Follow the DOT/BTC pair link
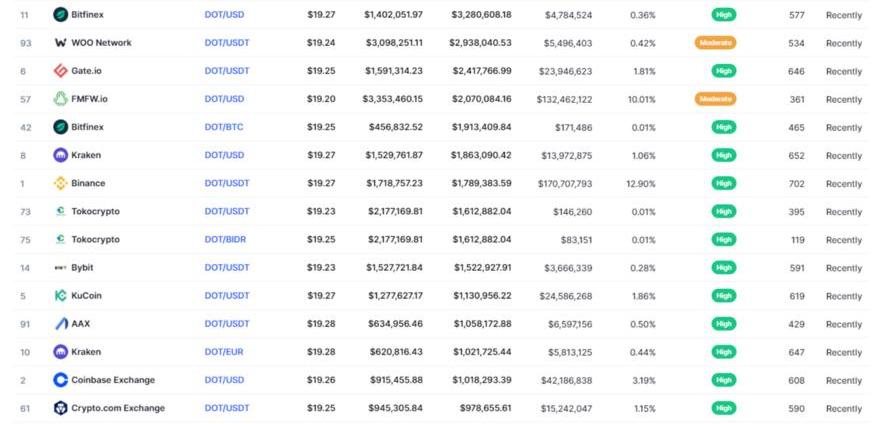Screen dimensions: 875x424 pos(224,127)
